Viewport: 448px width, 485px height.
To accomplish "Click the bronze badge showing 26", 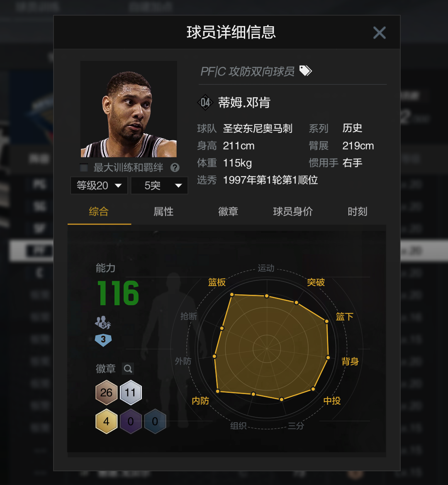I will point(106,392).
